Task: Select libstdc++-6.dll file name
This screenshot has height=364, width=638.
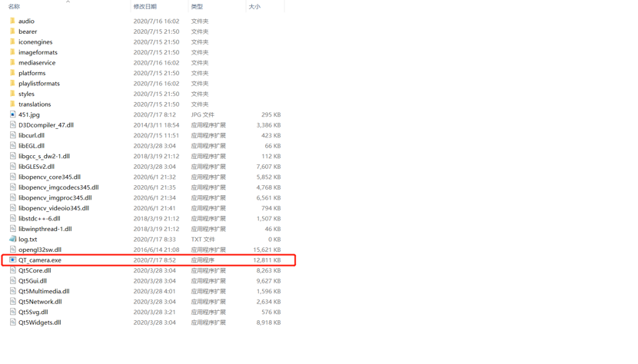Action: click(39, 218)
